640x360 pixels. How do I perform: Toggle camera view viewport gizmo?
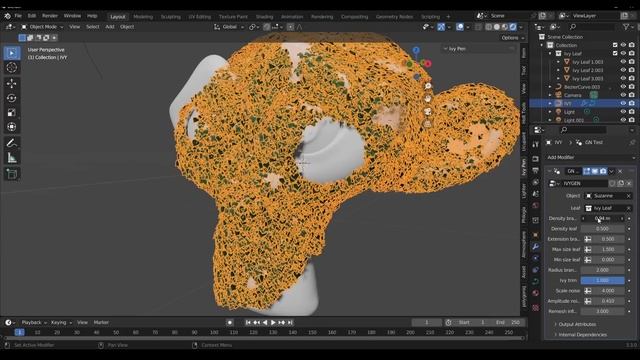click(428, 111)
